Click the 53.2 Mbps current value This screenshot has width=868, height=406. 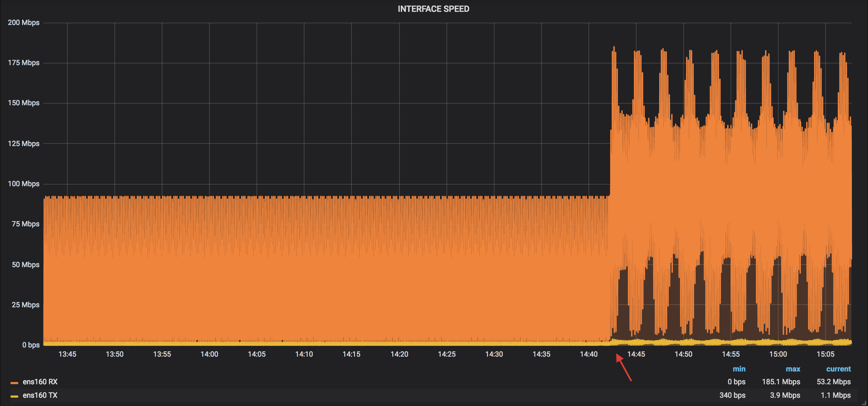tap(833, 382)
